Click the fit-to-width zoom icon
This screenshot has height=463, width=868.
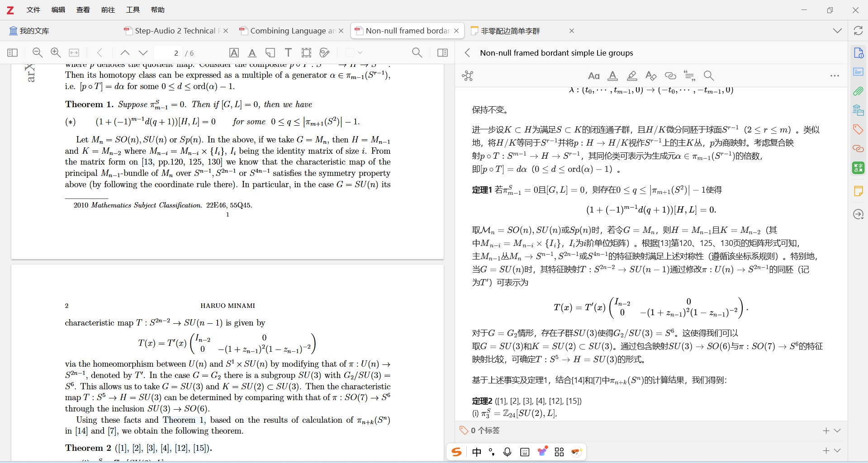point(74,53)
